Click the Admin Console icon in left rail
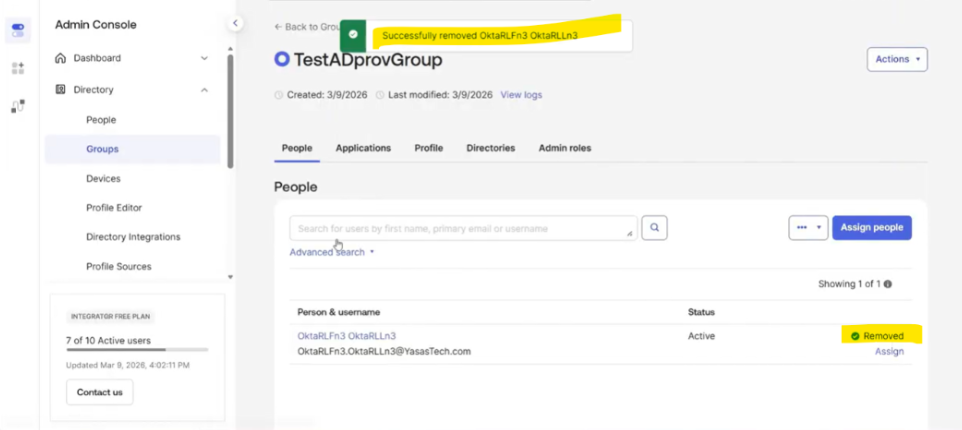 (x=18, y=30)
